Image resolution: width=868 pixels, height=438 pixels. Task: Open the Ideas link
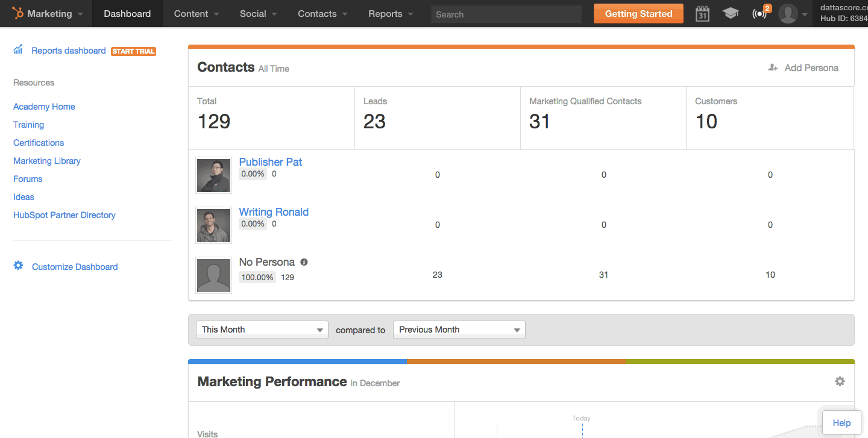click(x=24, y=197)
